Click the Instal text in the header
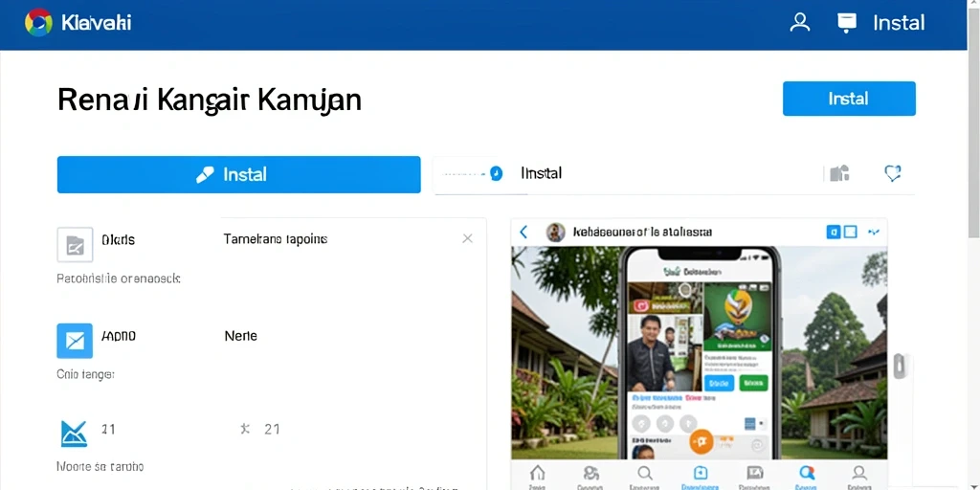Screen dimensions: 980x490 pyautogui.click(x=899, y=23)
